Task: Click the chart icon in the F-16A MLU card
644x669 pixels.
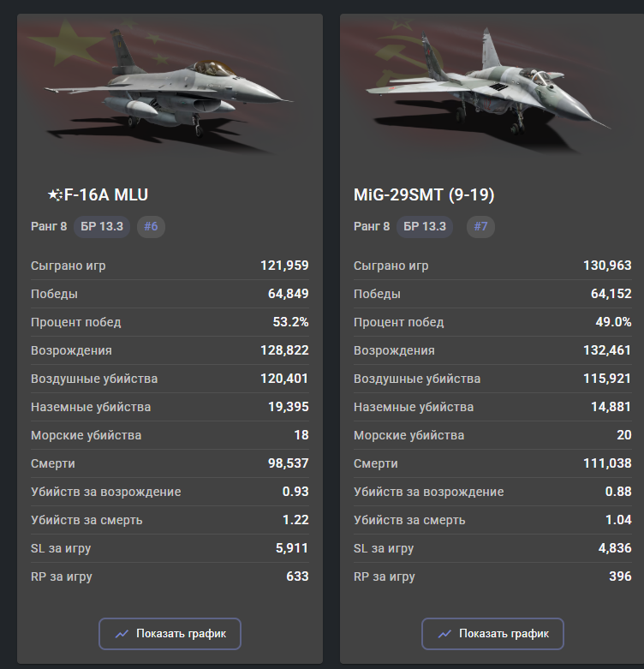Action: [x=122, y=634]
